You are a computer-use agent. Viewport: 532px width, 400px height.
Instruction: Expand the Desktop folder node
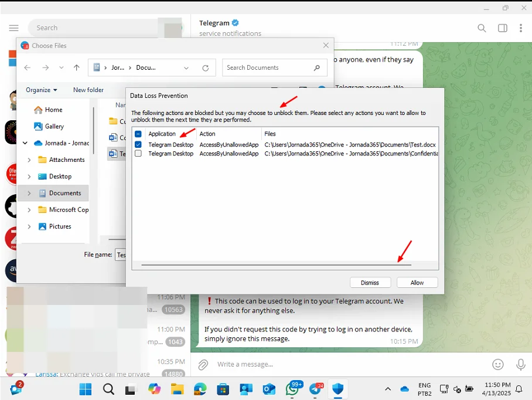[x=29, y=176]
